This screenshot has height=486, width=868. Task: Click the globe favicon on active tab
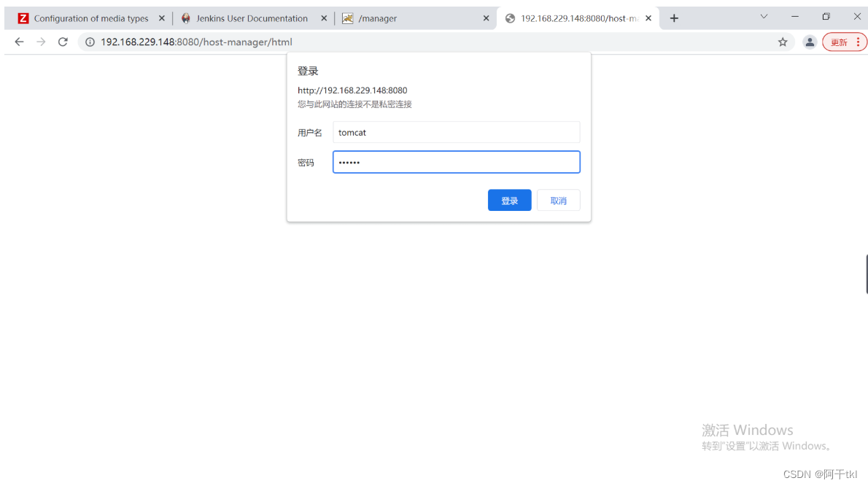[511, 18]
